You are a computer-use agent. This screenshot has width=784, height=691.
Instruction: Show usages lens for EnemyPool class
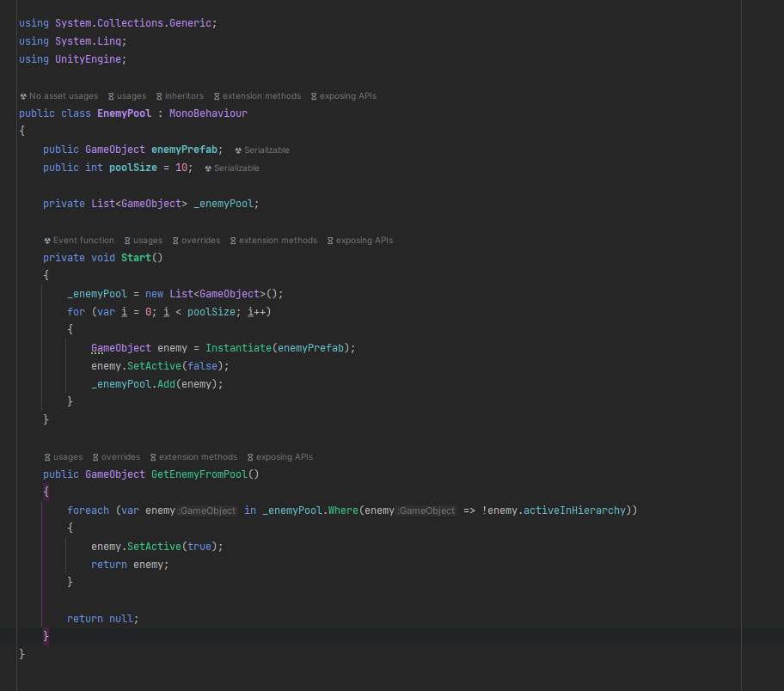(x=127, y=96)
